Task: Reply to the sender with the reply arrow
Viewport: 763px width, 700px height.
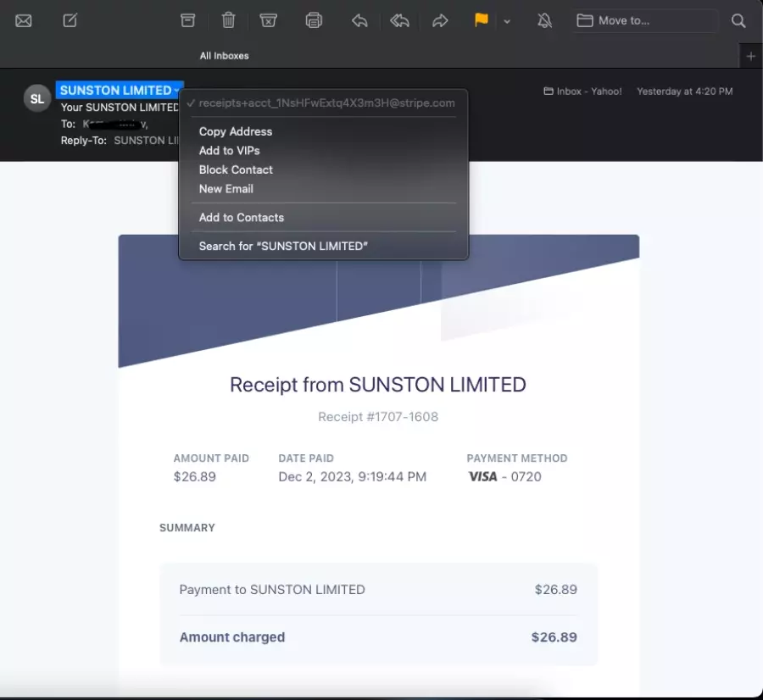Action: pos(359,20)
